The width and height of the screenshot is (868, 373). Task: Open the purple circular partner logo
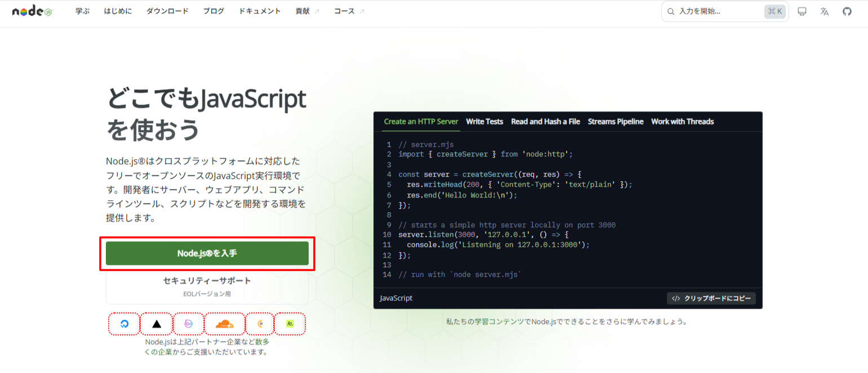188,324
